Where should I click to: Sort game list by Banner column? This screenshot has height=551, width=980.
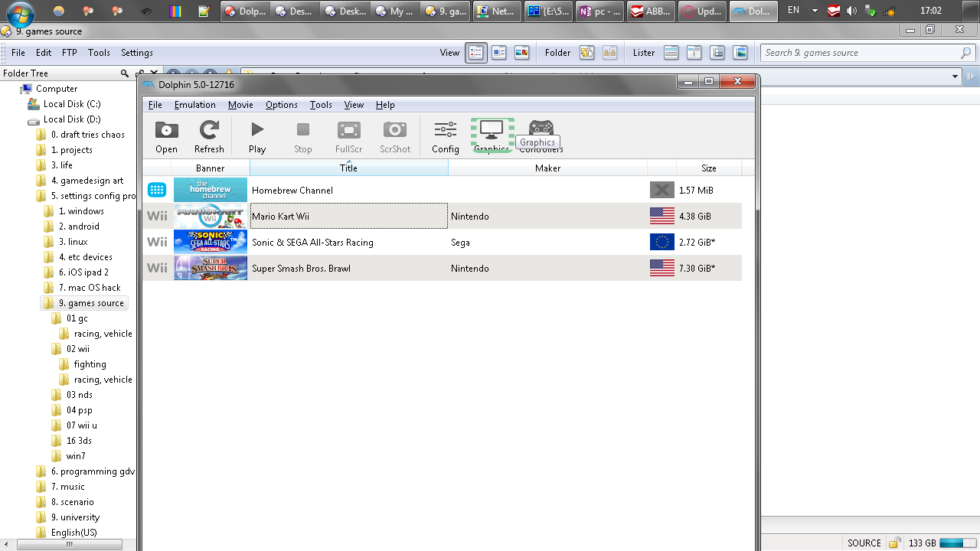[211, 168]
